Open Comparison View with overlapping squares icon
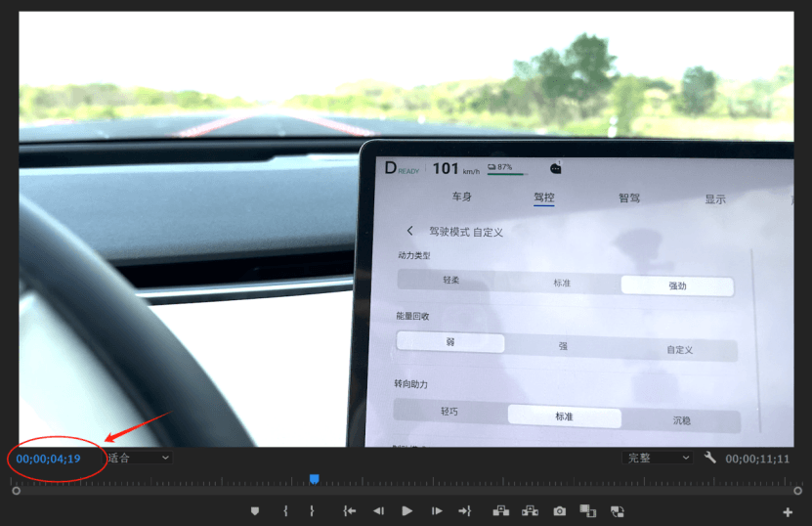This screenshot has width=812, height=526. click(588, 511)
